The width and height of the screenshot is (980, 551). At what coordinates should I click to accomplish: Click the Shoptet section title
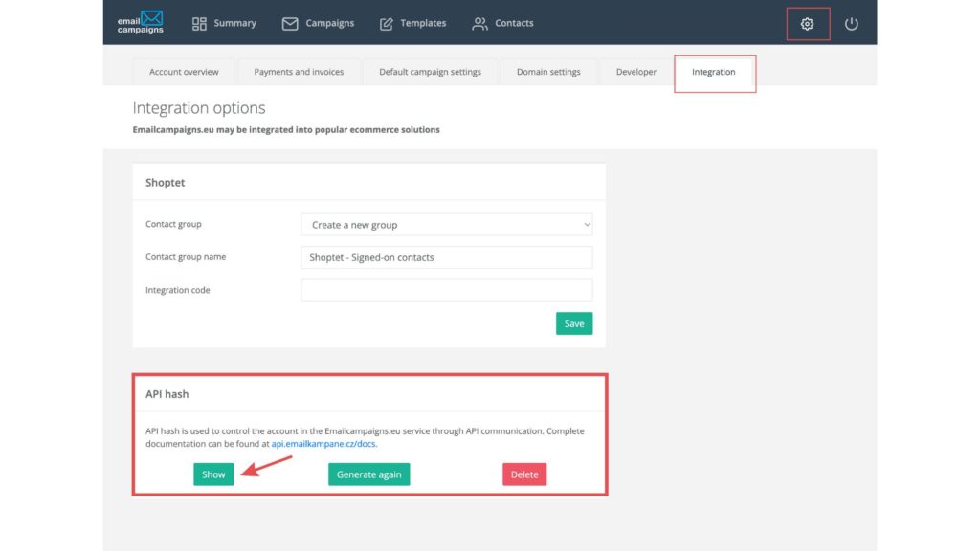(165, 183)
